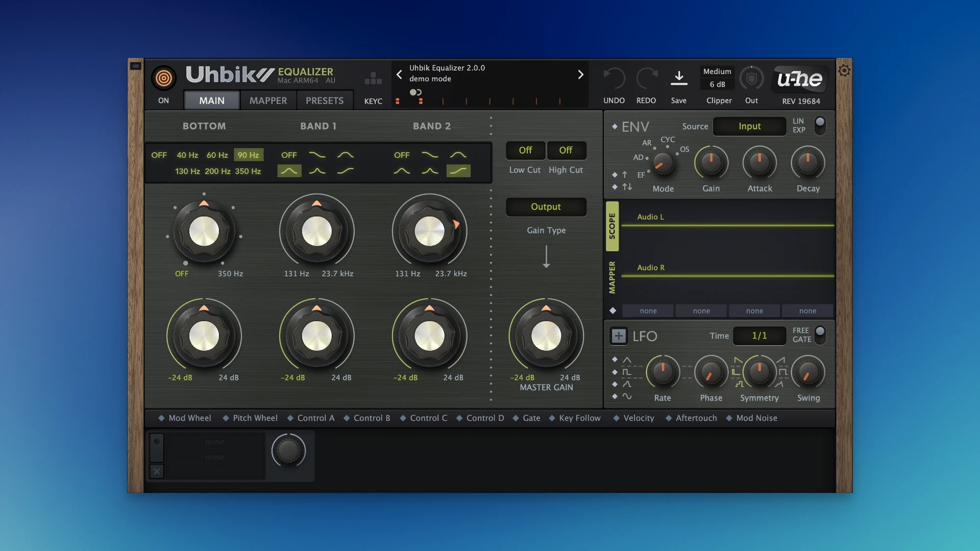The width and height of the screenshot is (980, 551).
Task: Switch to the MAPPER tab
Action: 268,101
